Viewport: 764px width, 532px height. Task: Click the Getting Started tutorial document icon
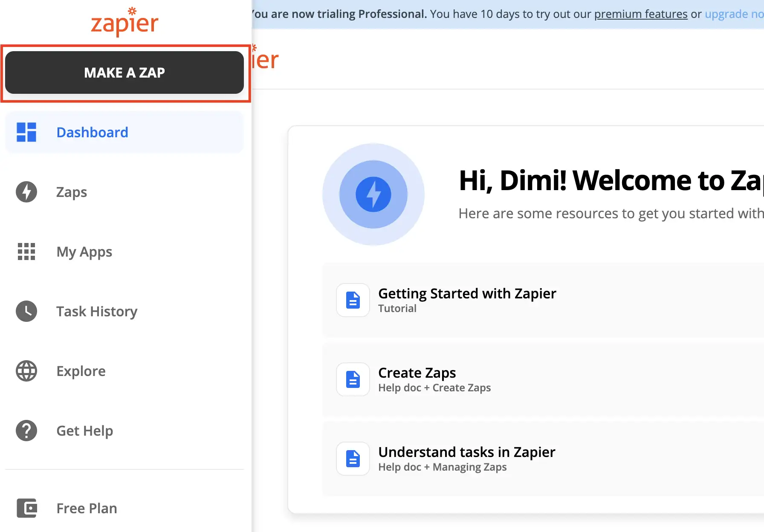coord(353,300)
